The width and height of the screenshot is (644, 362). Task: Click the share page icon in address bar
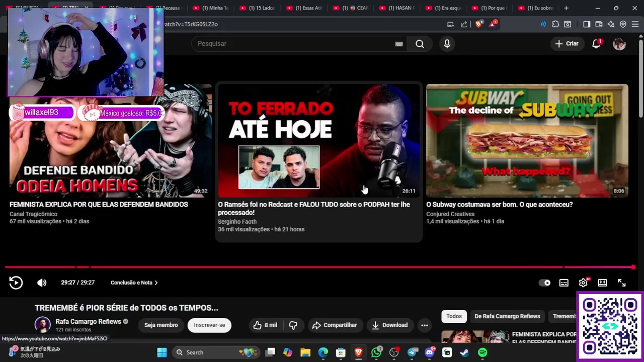[464, 24]
